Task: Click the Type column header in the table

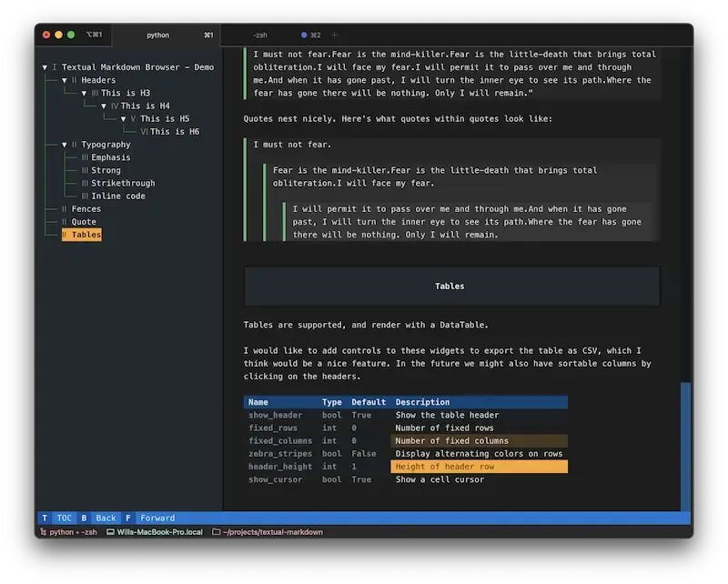Action: point(331,402)
